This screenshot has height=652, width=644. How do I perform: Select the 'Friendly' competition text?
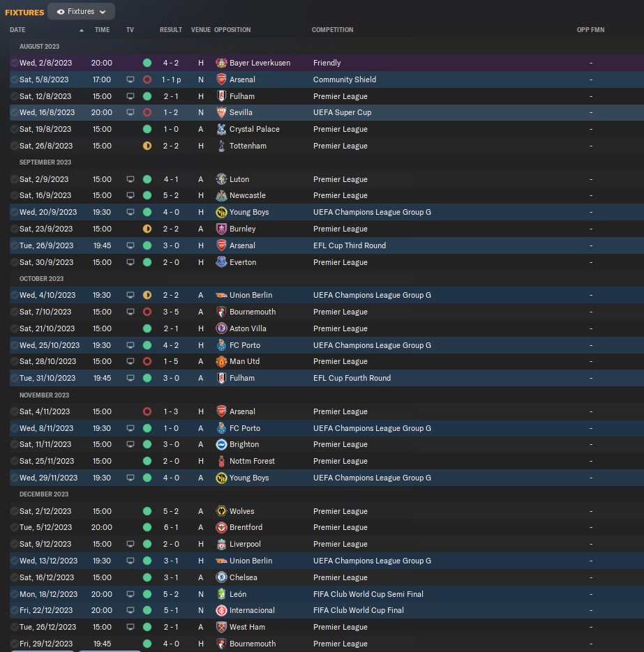[327, 63]
